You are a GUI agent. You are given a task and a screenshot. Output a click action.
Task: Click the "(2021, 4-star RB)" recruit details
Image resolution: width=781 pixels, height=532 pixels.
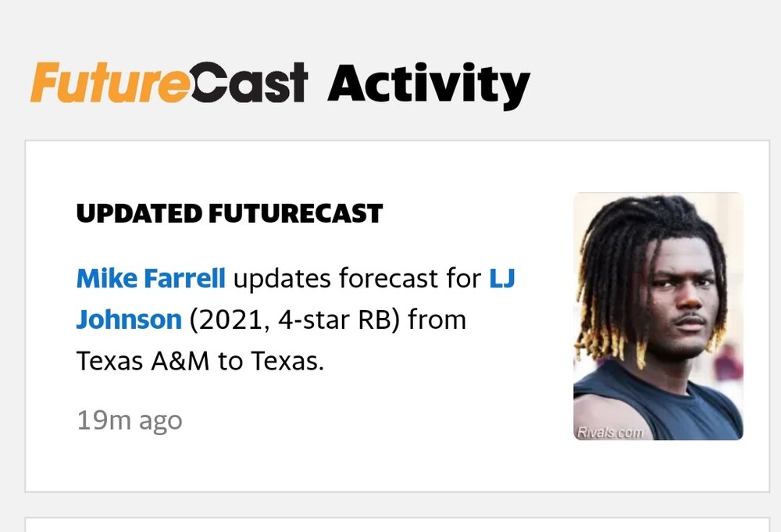(x=294, y=319)
